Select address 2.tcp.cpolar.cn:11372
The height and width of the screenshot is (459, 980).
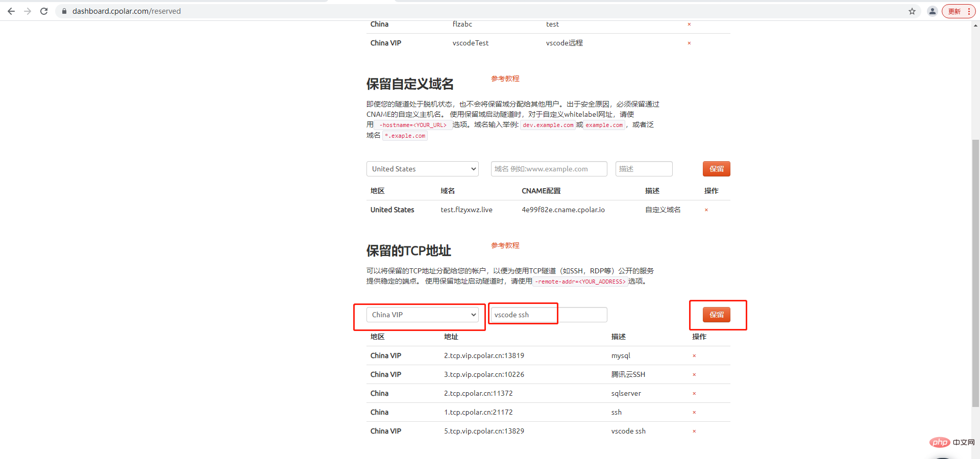(478, 393)
